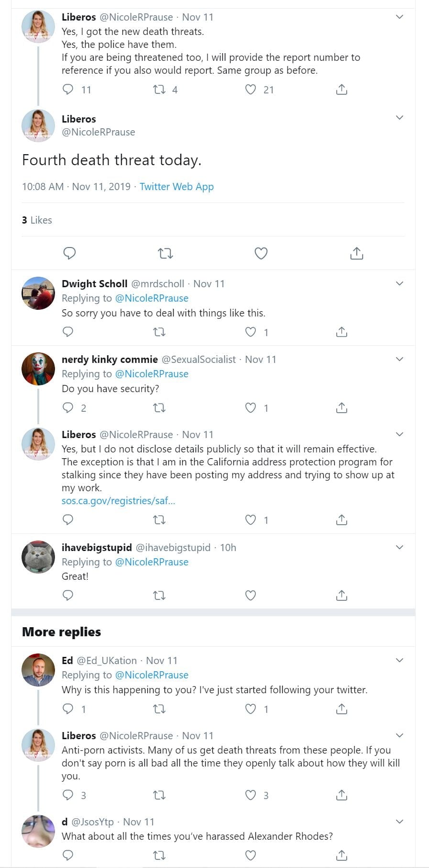The image size is (429, 868).
Task: Reply to ihavebigstupid's 'Great!' tweet
Action: coord(68,595)
